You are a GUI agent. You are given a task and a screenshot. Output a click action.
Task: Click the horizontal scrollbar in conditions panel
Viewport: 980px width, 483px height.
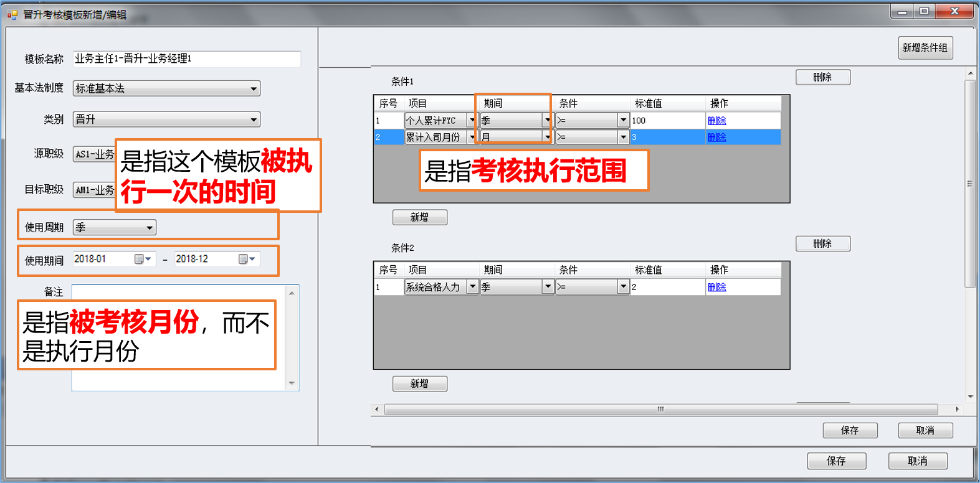tap(660, 409)
